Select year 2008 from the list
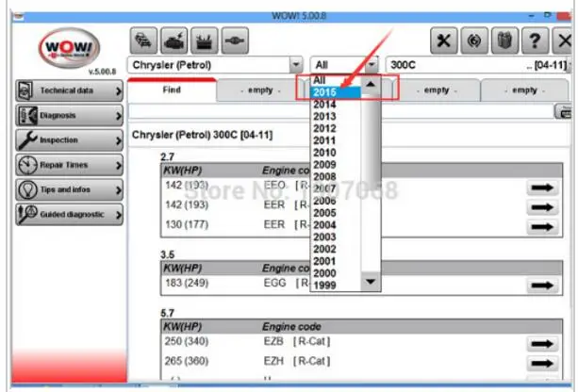The height and width of the screenshot is (392, 578). pos(336,177)
